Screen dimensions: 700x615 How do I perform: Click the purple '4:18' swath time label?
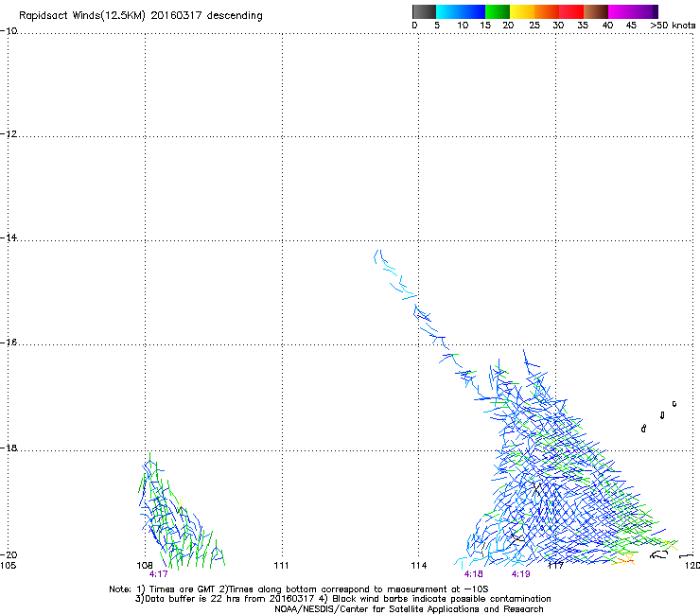pyautogui.click(x=473, y=574)
